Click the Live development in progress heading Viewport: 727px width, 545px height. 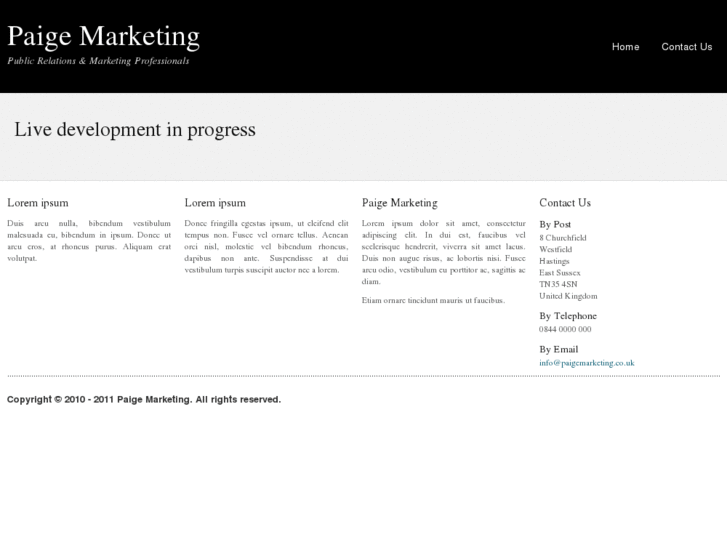(135, 129)
